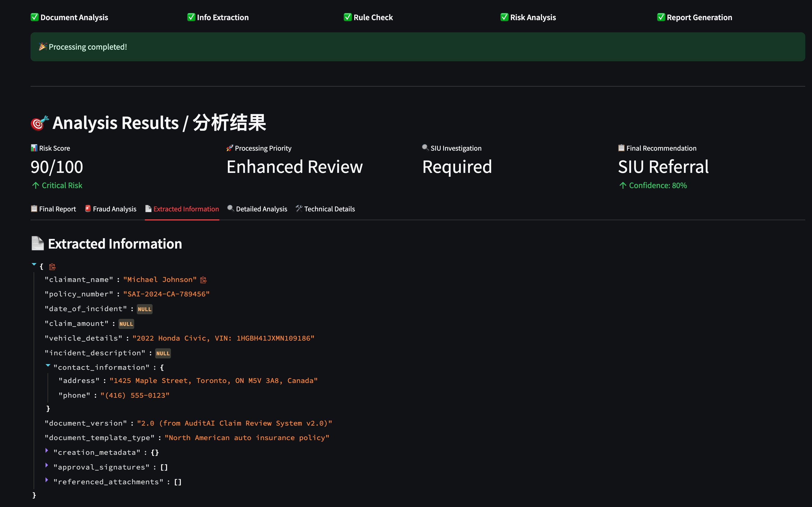
Task: Copy the Michael Johnson claimant name value
Action: 203,280
